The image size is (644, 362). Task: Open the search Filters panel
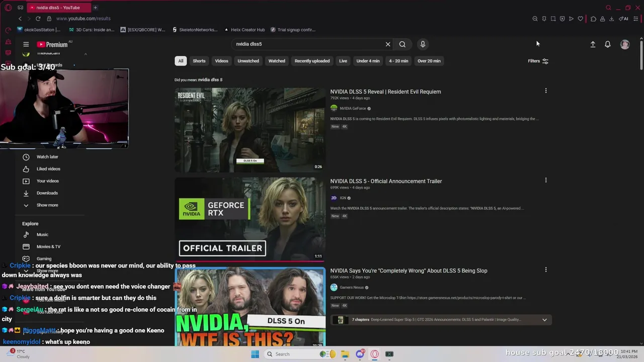tap(538, 61)
